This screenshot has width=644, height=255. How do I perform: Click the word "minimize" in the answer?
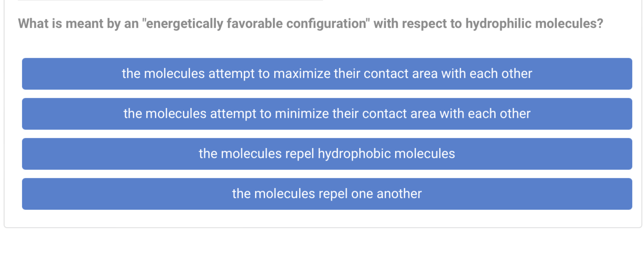coord(302,114)
